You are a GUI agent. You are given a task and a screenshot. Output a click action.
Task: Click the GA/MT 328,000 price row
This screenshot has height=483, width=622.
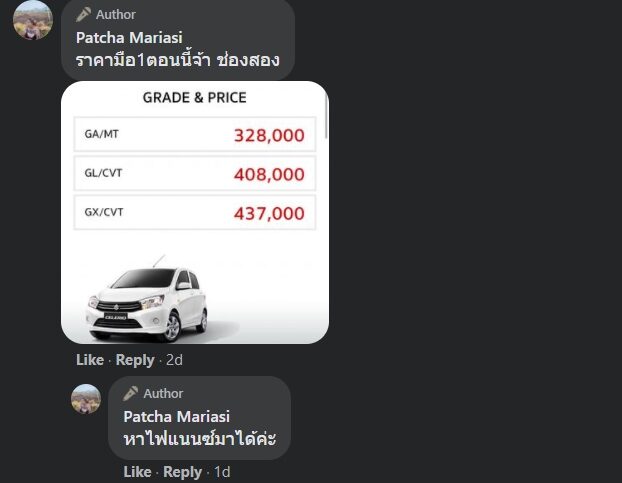pos(195,134)
